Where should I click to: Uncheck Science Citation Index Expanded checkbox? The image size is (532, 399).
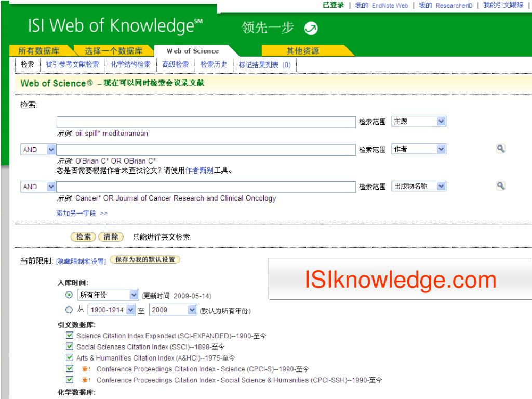(70, 336)
